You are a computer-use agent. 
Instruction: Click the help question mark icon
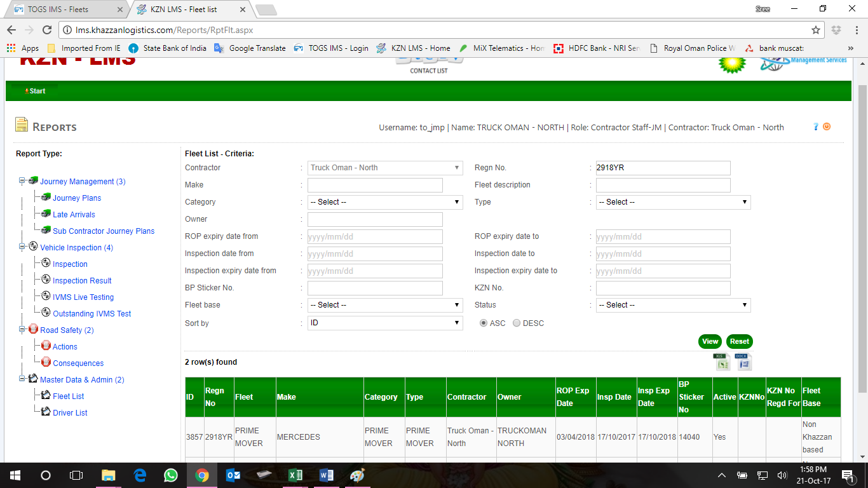coord(816,126)
